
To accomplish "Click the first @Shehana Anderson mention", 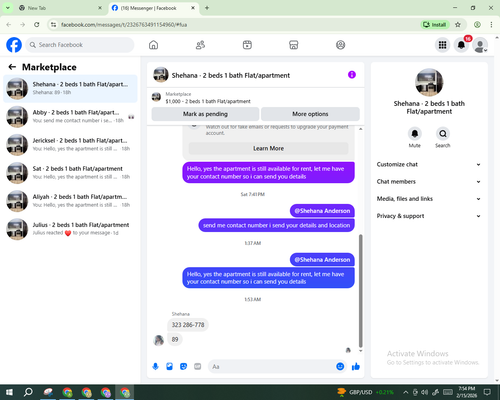I will (x=322, y=211).
